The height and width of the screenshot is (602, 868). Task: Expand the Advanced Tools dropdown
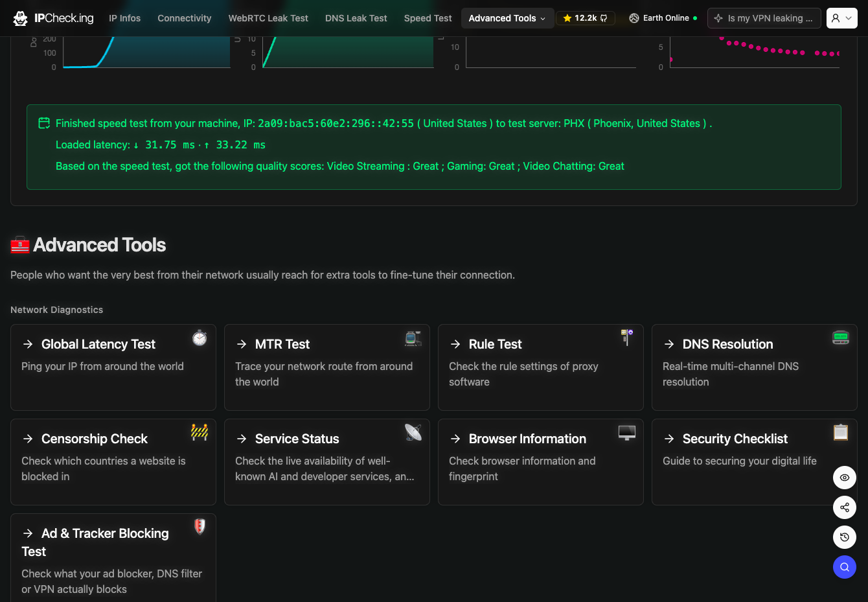(x=507, y=18)
